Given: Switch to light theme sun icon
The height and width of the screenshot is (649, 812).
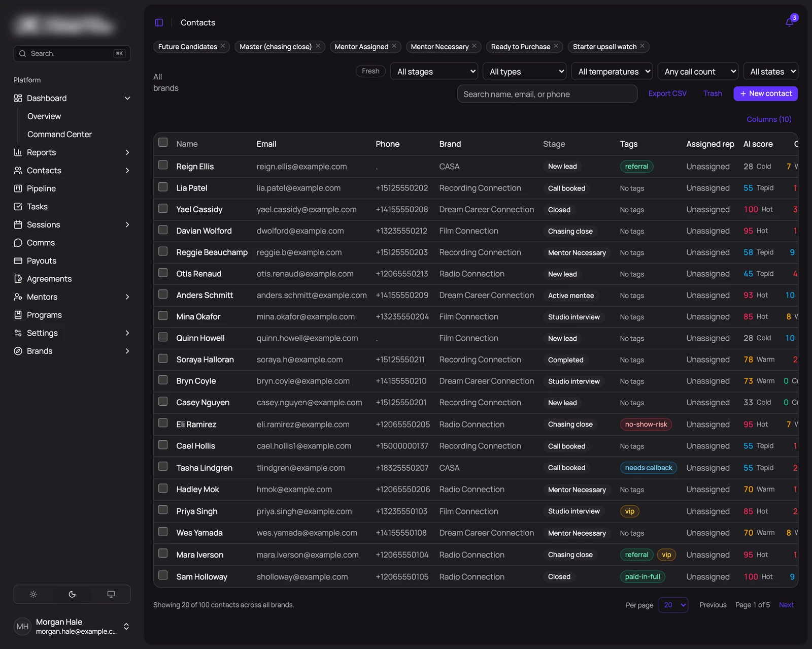Looking at the screenshot, I should coord(33,594).
